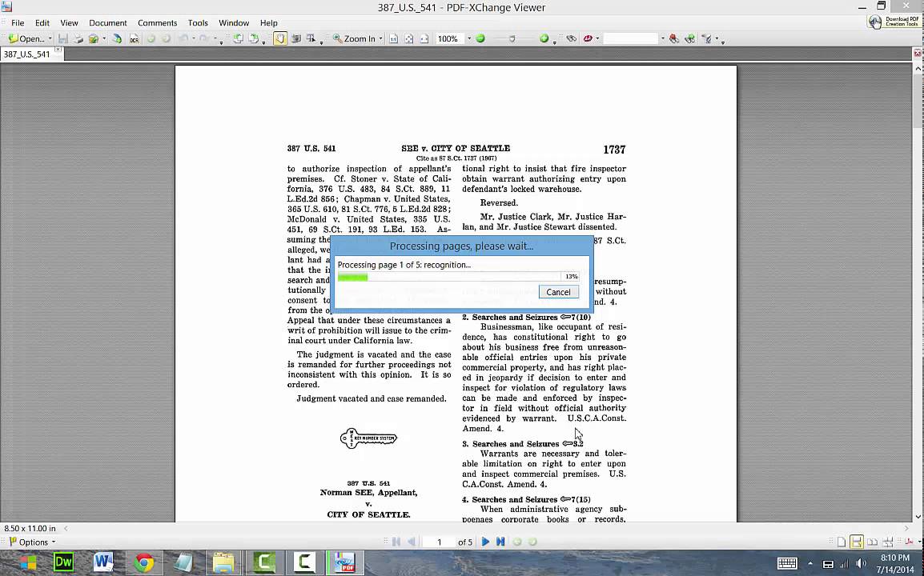Click the Windows Start button
The image size is (924, 576).
pos(27,563)
